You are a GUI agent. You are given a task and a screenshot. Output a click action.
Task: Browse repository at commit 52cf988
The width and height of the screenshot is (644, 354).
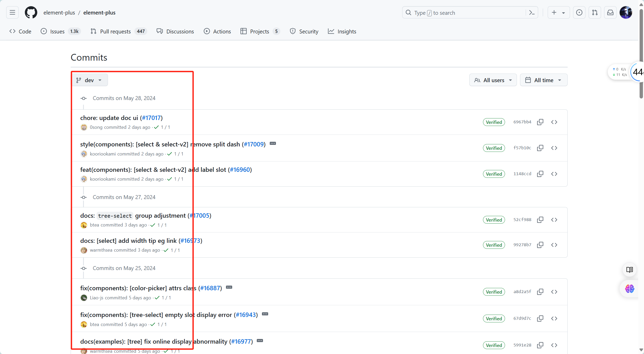(554, 220)
